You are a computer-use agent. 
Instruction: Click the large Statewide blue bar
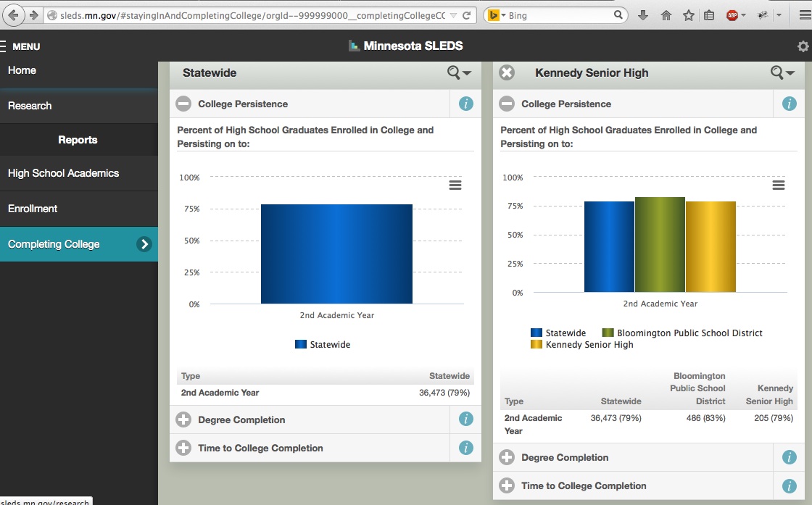(x=336, y=254)
